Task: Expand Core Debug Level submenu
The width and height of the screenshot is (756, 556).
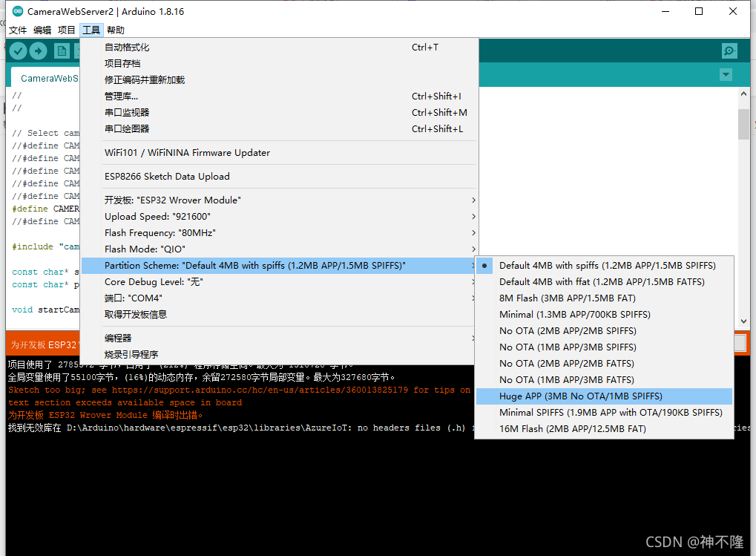Action: (x=279, y=281)
